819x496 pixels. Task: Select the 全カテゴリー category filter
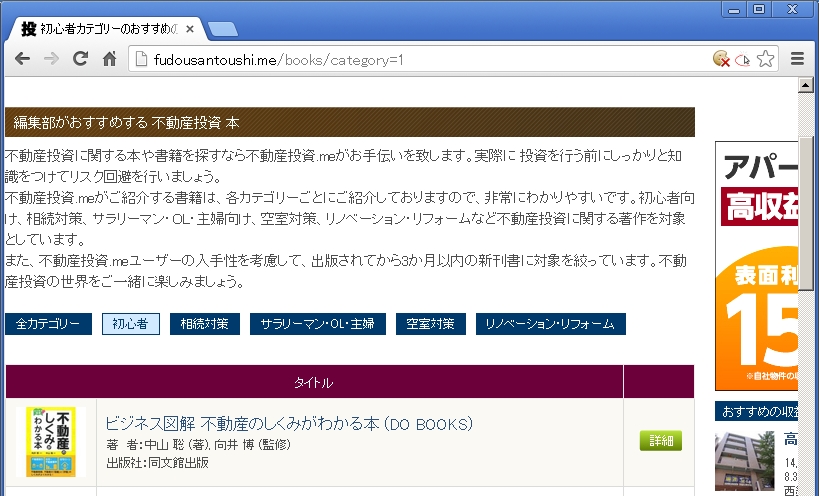[47, 324]
